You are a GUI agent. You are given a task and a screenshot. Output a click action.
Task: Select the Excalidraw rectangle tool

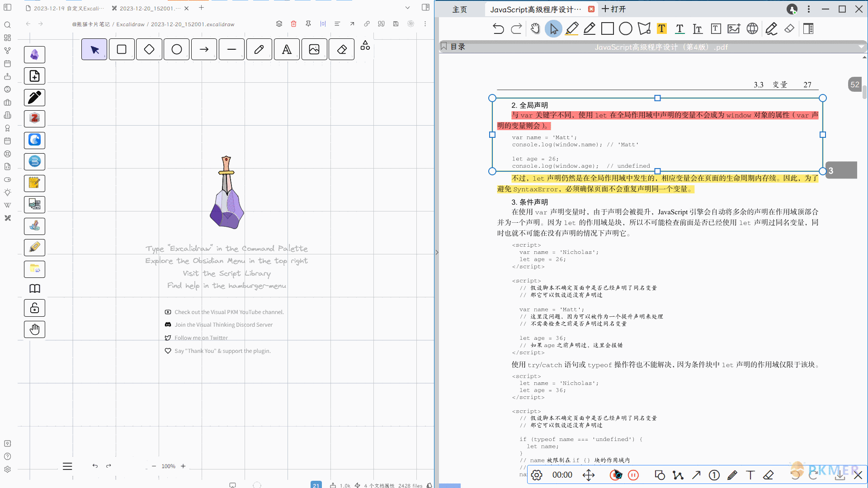122,49
